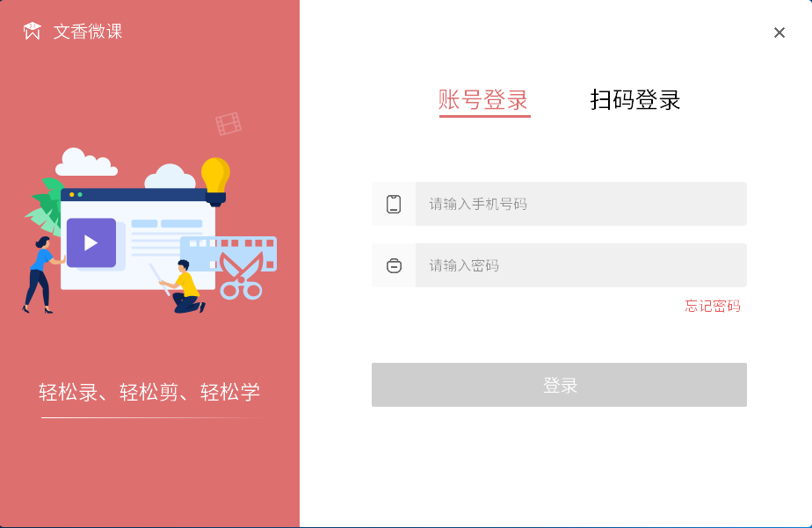Image resolution: width=812 pixels, height=528 pixels.
Task: Click the 文香微课 title text
Action: click(88, 32)
